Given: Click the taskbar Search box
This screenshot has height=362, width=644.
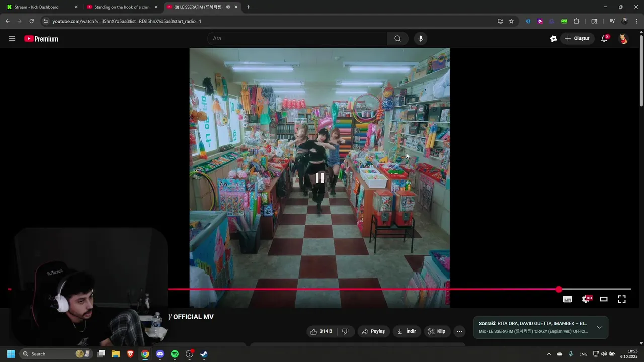Looking at the screenshot, I should click(x=56, y=354).
